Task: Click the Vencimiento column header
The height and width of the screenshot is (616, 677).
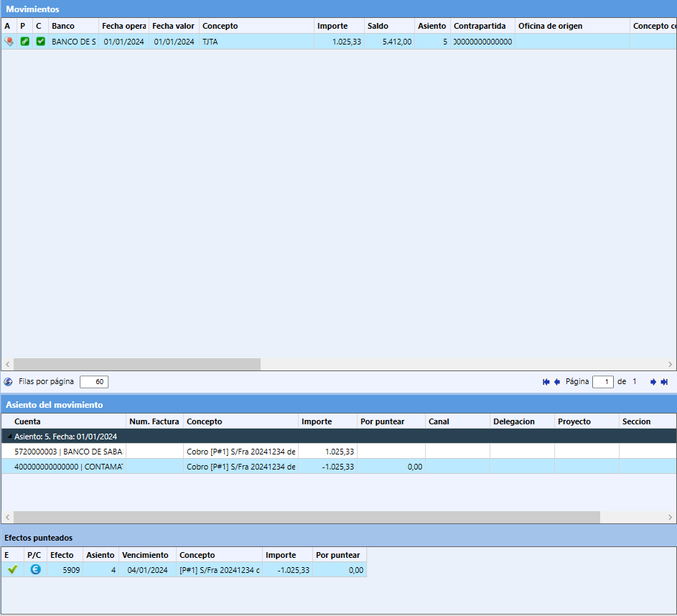Action: point(147,555)
